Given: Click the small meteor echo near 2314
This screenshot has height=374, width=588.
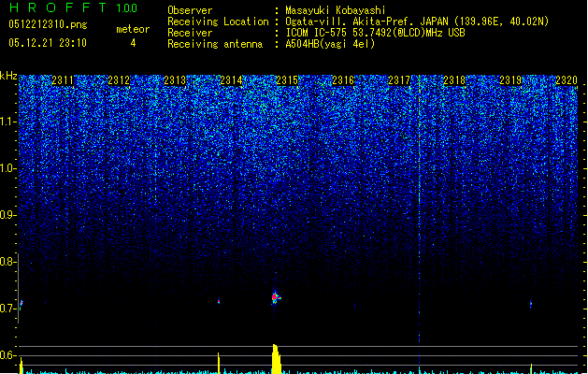Looking at the screenshot, I should (219, 301).
